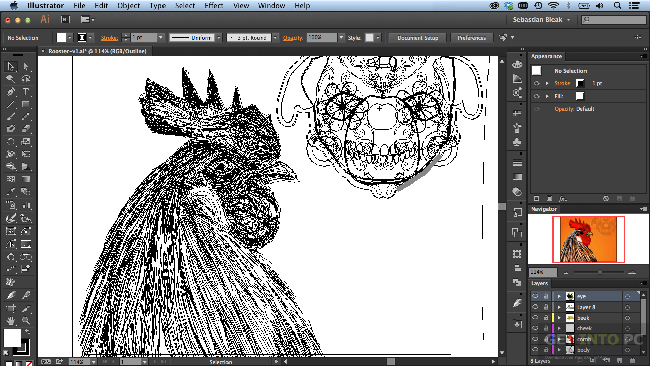Click the fill color swatch in toolbox
The image size is (650, 366).
pyautogui.click(x=12, y=338)
